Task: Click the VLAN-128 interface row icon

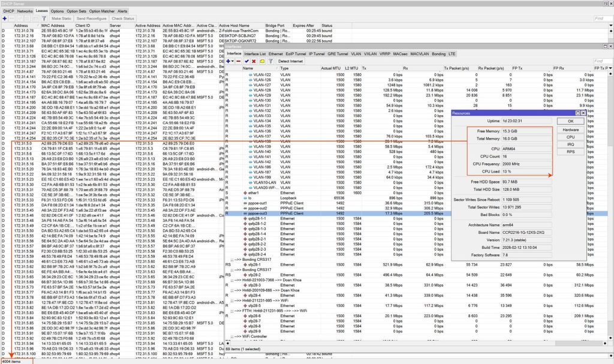Action: [x=249, y=90]
